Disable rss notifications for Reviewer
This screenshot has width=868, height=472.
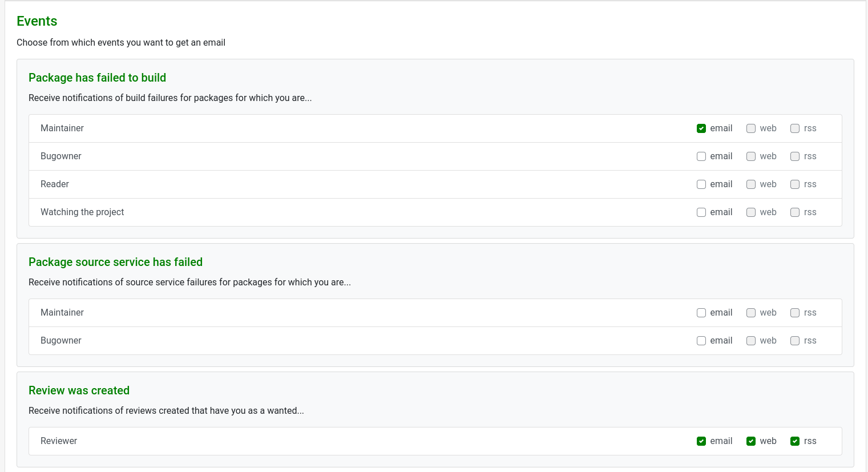[795, 441]
